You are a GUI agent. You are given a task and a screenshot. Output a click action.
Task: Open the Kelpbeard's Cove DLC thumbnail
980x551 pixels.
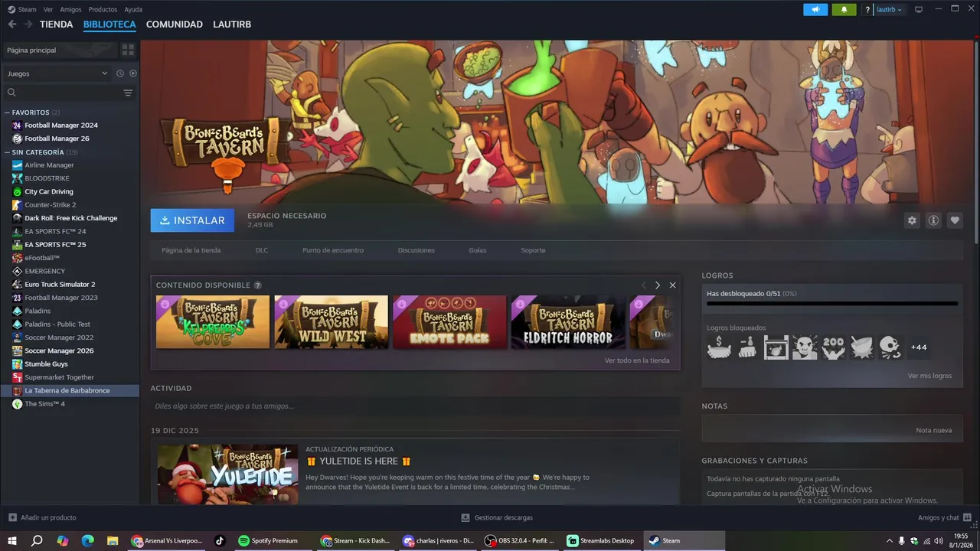pyautogui.click(x=213, y=322)
